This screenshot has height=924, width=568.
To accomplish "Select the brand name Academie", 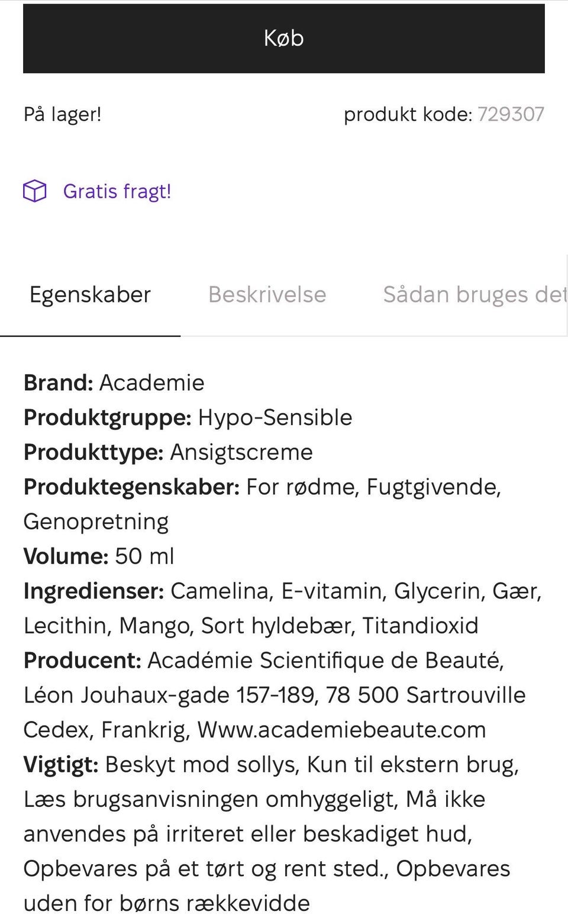I will 151,382.
